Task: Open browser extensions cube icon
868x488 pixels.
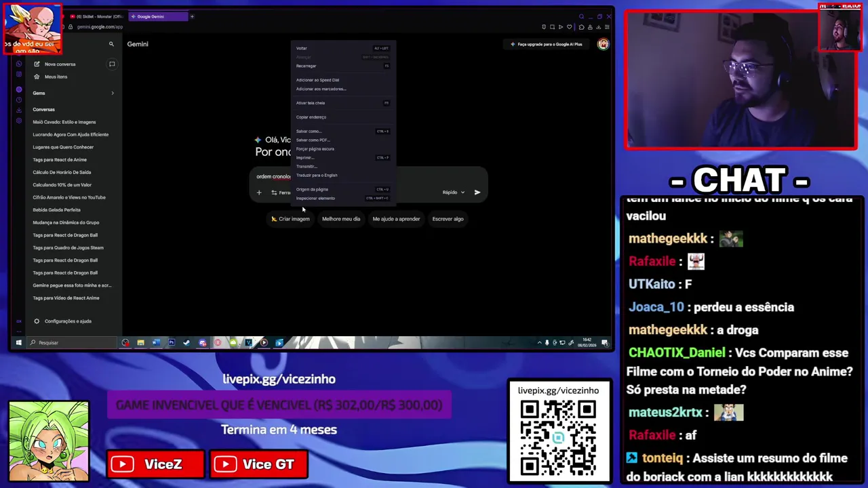Action: [581, 27]
